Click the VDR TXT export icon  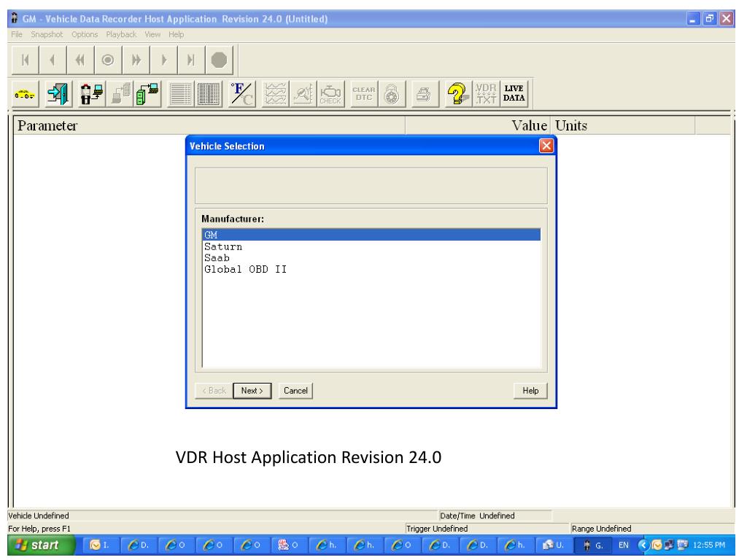click(x=486, y=94)
